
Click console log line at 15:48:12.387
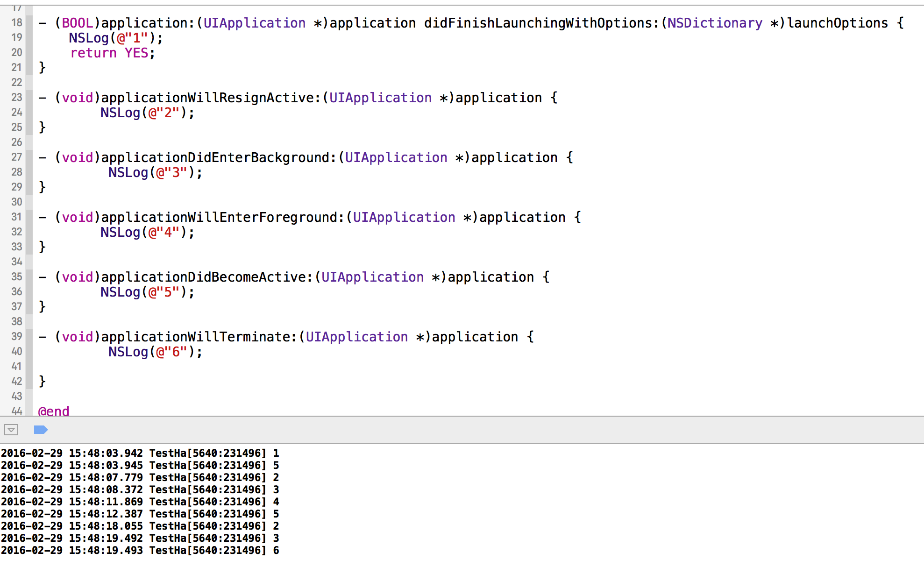click(140, 514)
